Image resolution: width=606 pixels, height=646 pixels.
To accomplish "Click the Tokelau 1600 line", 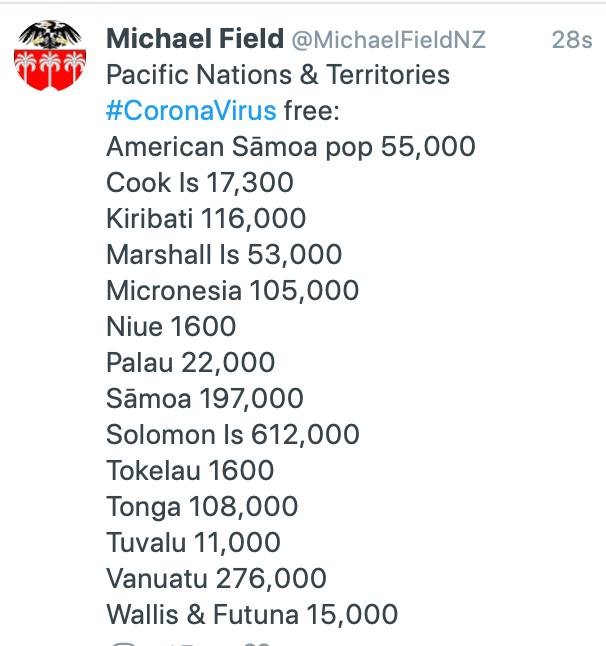I will tap(190, 470).
